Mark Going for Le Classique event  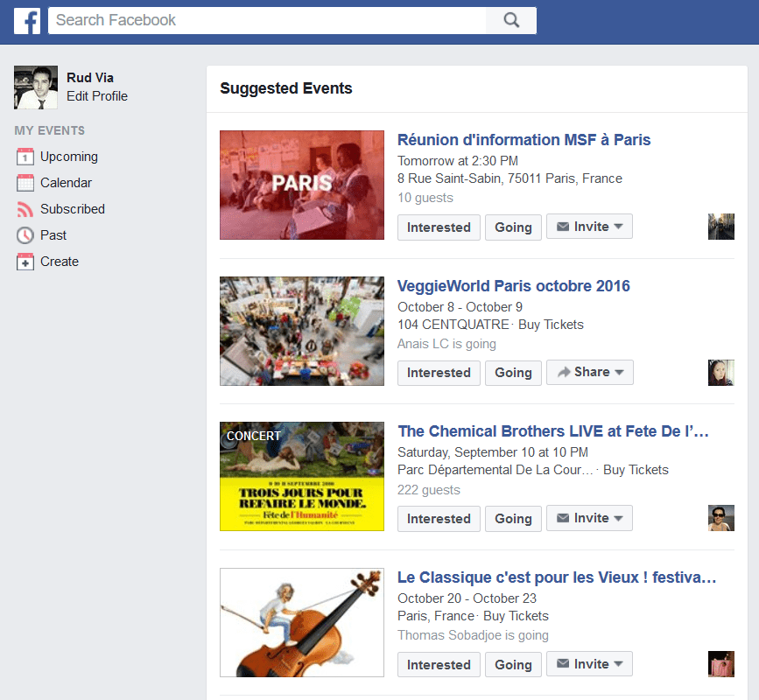[513, 665]
